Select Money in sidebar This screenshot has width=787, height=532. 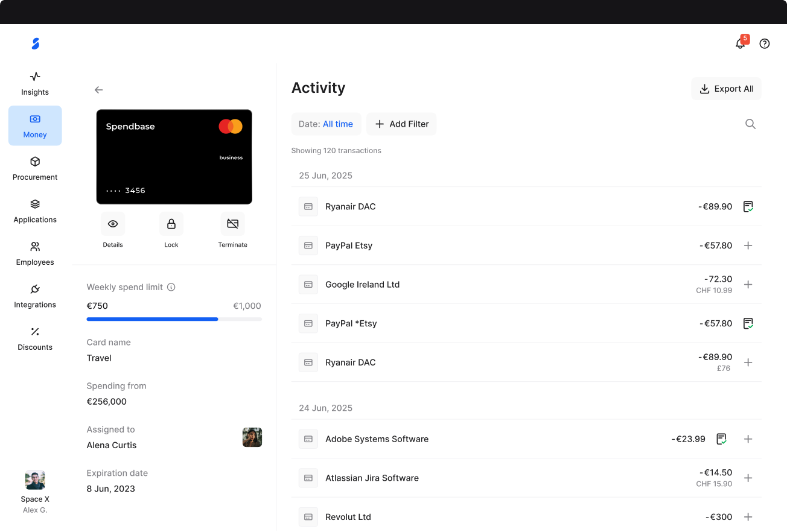coord(35,125)
